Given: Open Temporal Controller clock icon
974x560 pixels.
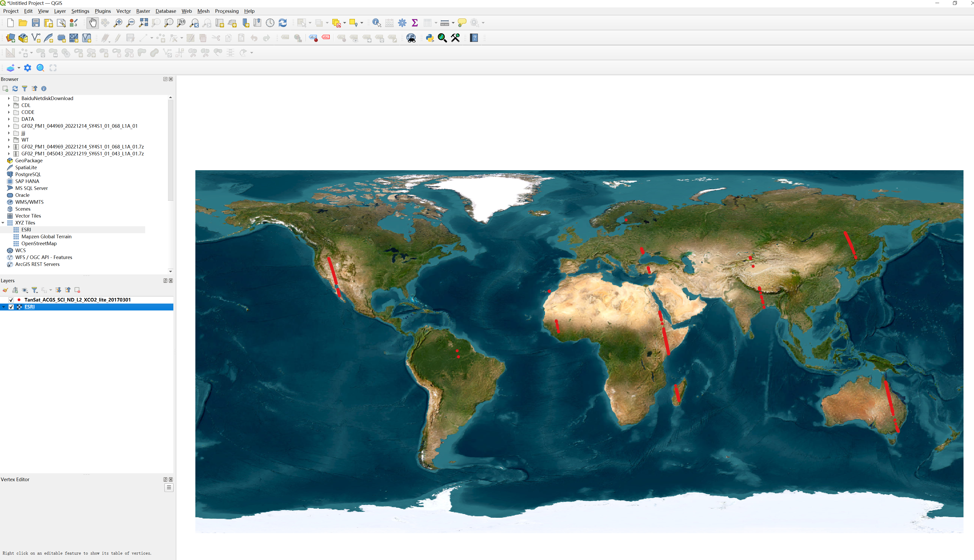Looking at the screenshot, I should (x=270, y=23).
